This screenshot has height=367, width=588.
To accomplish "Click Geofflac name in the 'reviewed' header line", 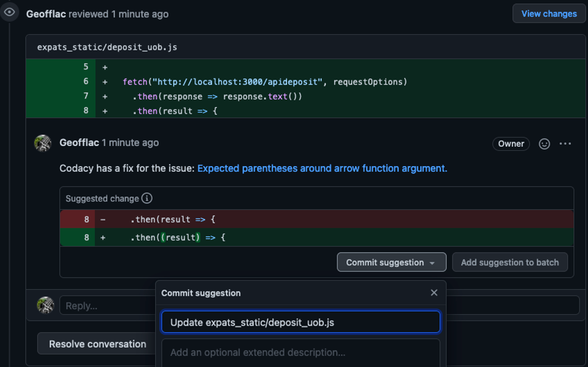I will tap(46, 14).
